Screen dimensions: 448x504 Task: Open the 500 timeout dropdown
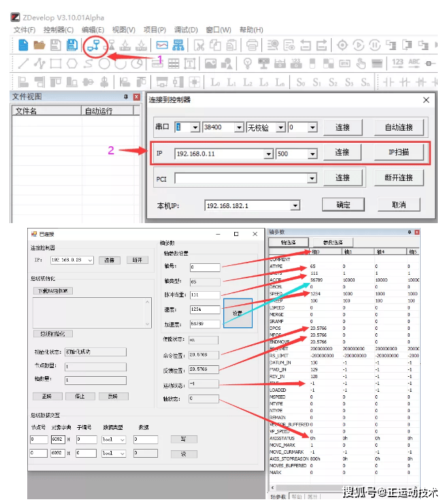(x=313, y=154)
